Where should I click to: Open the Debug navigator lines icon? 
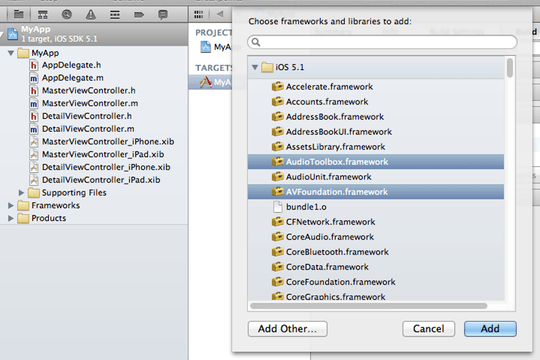pyautogui.click(x=115, y=15)
